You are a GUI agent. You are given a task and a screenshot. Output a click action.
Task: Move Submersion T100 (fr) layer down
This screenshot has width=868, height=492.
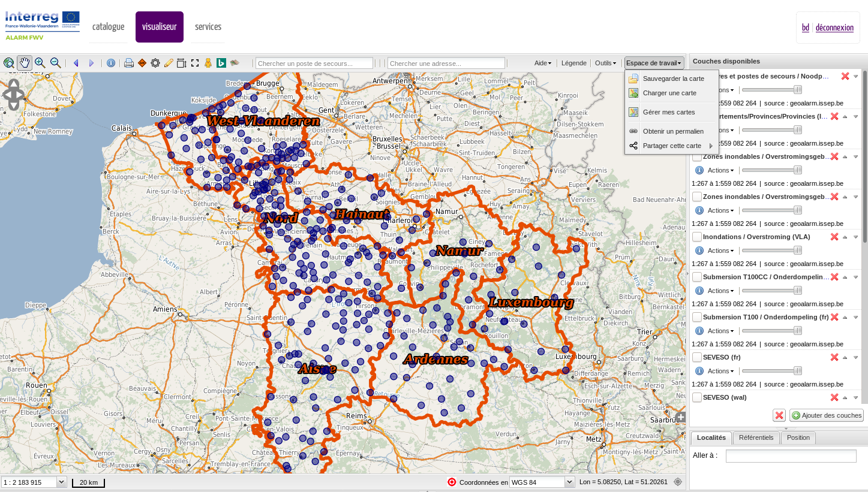[x=856, y=317]
